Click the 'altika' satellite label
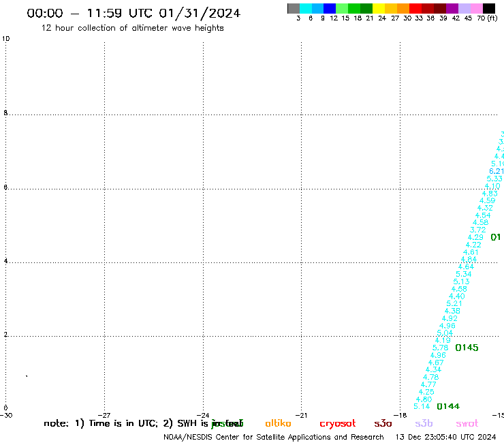This screenshot has width=504, height=443. pos(278,423)
